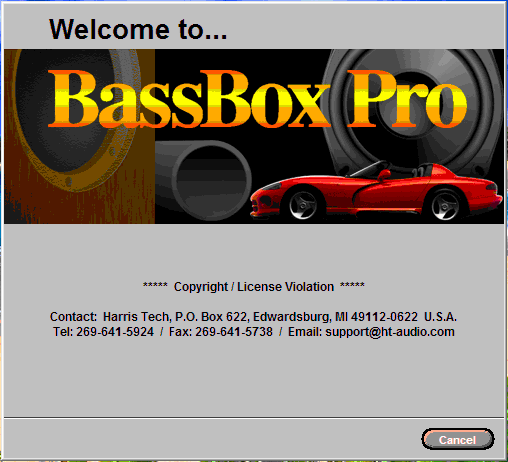This screenshot has width=508, height=462.
Task: Click the rear wheel of the red car
Action: [445, 205]
